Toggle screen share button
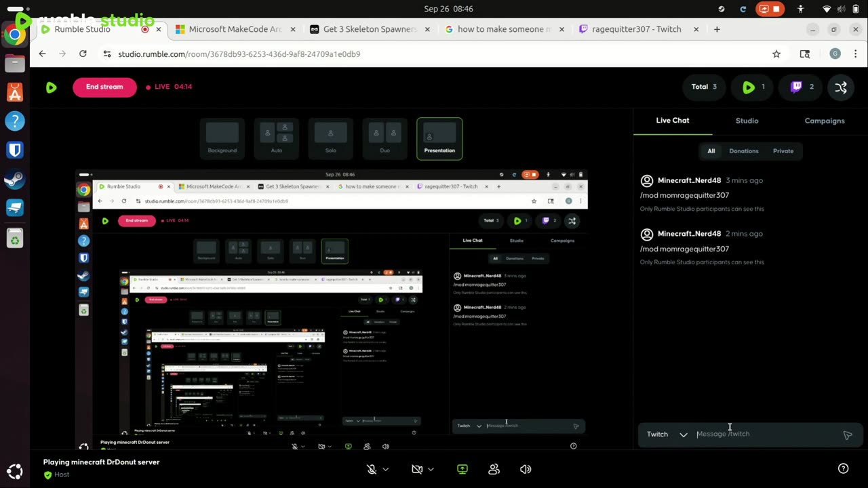 [x=462, y=469]
